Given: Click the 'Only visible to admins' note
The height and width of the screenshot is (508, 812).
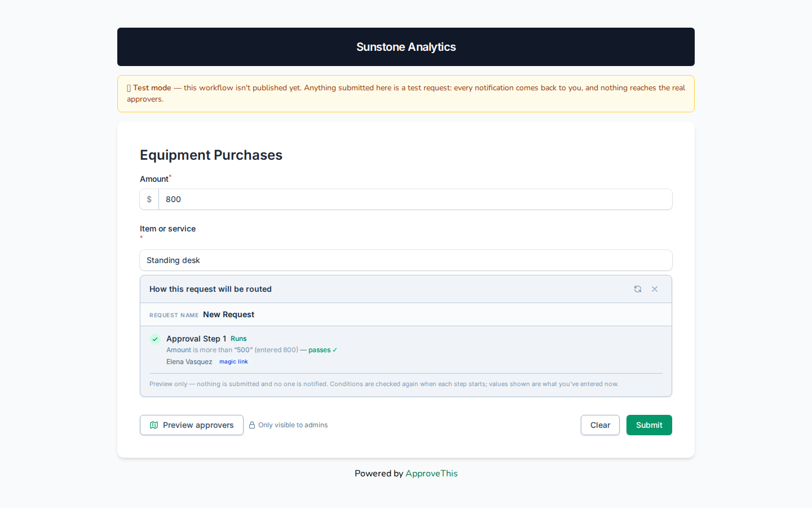Looking at the screenshot, I should click(293, 425).
